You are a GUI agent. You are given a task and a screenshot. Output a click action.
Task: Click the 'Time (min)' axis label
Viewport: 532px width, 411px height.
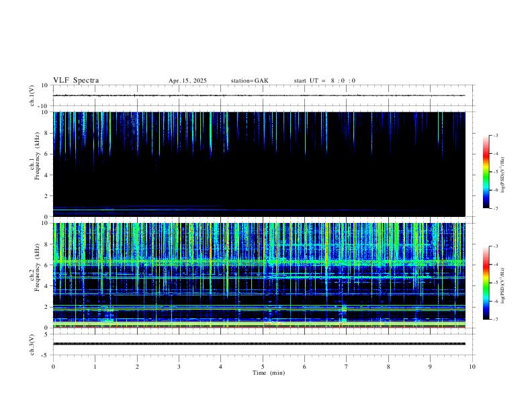[269, 373]
